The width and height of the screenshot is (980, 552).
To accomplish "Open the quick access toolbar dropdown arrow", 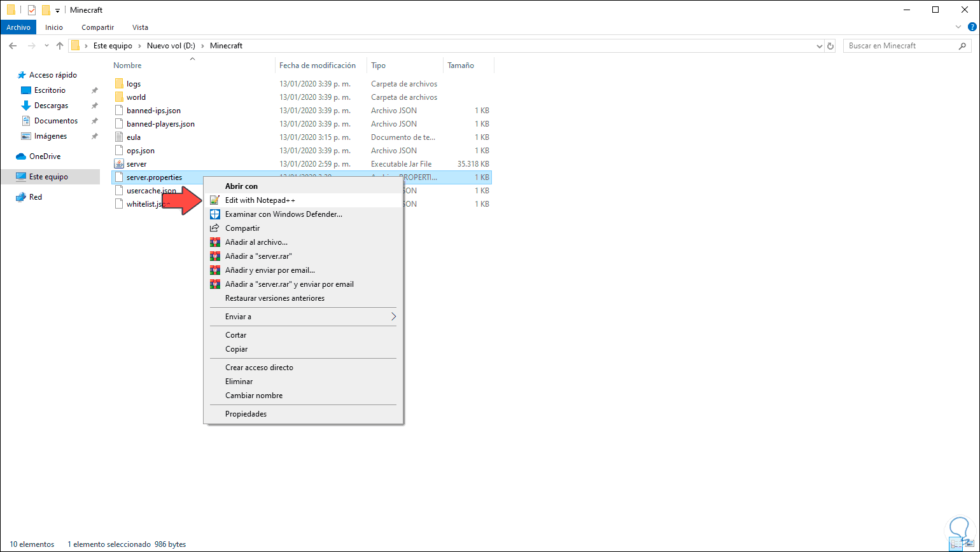I will tap(57, 11).
